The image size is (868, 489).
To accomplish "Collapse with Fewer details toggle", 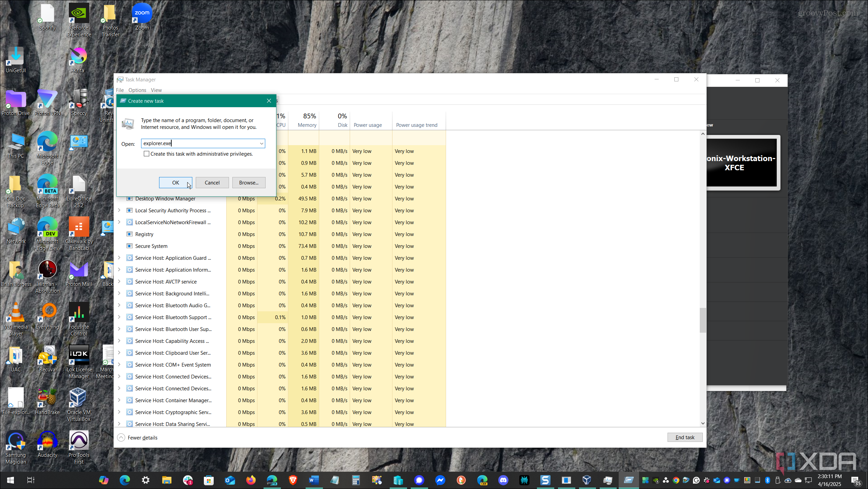I will pyautogui.click(x=138, y=437).
